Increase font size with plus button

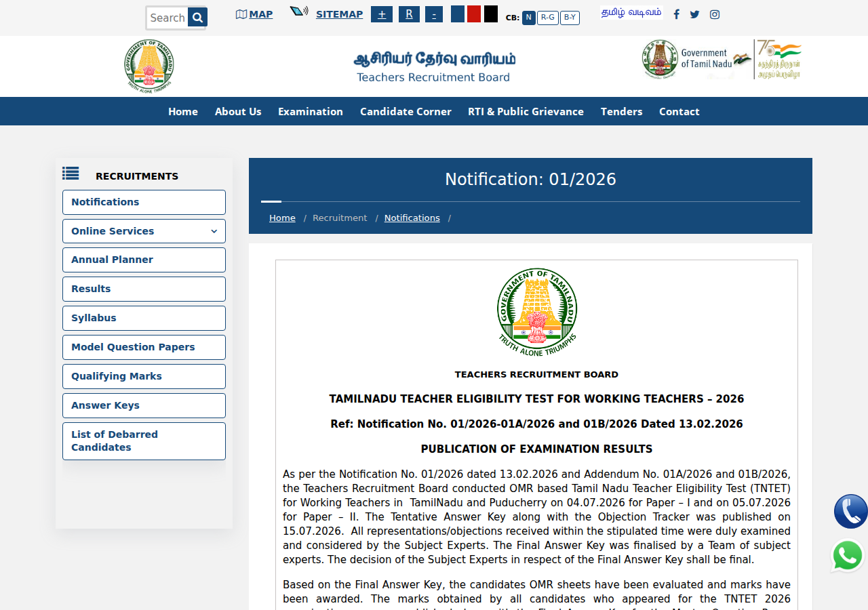382,14
